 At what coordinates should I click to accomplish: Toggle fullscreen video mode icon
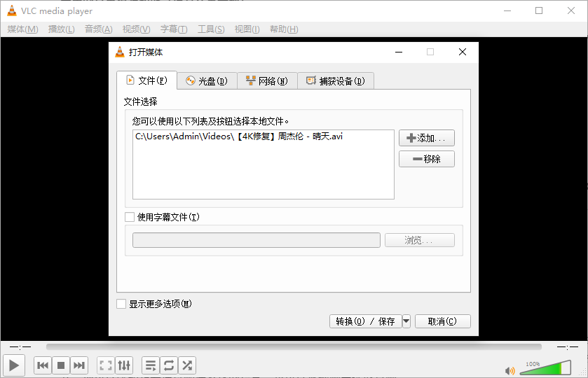(106, 365)
